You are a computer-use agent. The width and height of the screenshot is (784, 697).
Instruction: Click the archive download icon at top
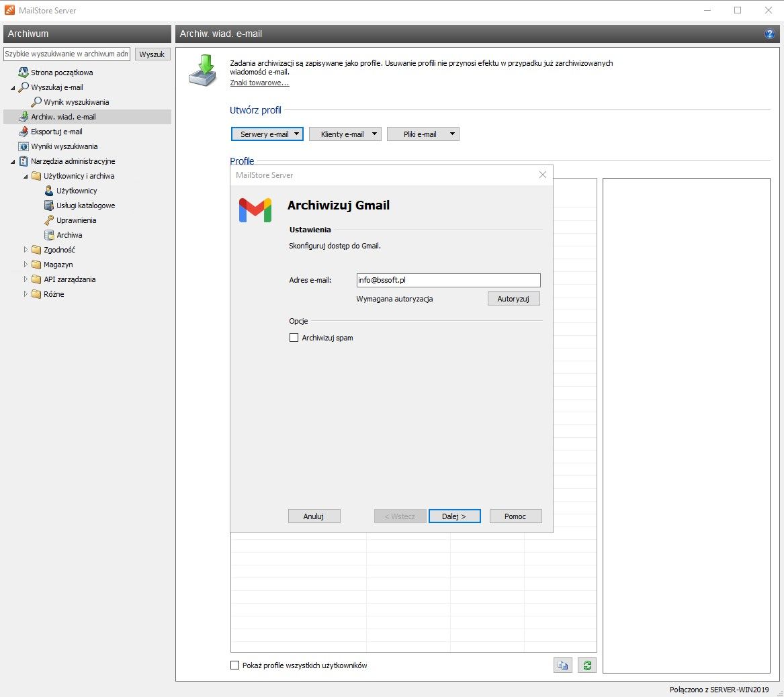coord(202,71)
